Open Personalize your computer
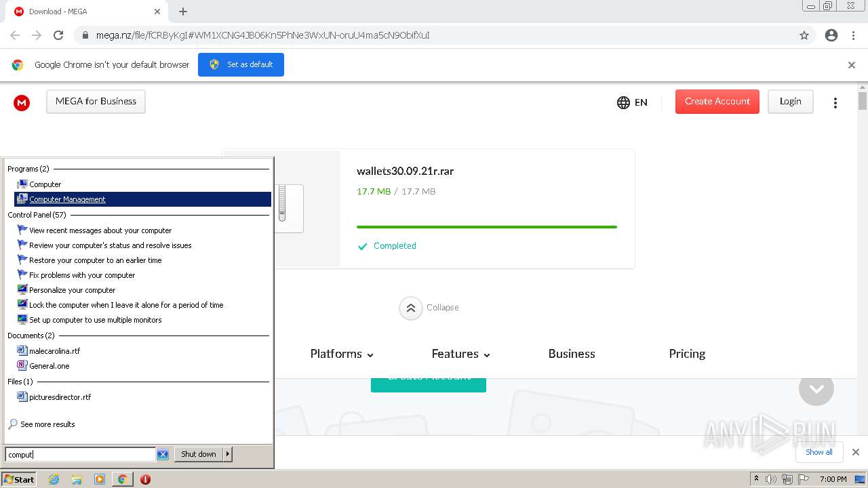This screenshot has height=488, width=868. (x=142, y=290)
